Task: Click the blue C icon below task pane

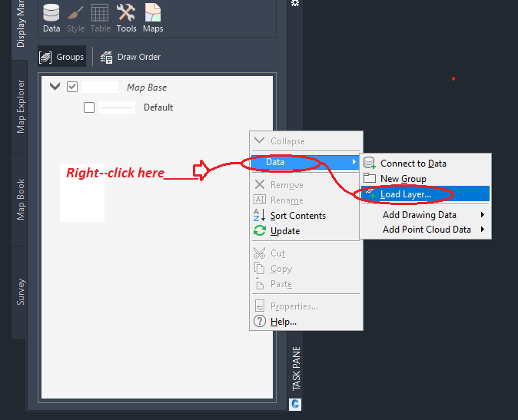Action: point(295,404)
